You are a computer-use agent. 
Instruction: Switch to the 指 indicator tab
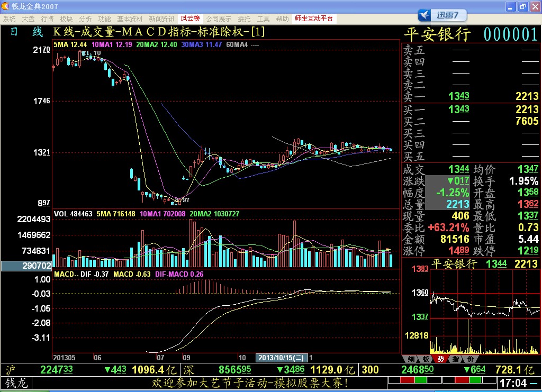[456, 359]
